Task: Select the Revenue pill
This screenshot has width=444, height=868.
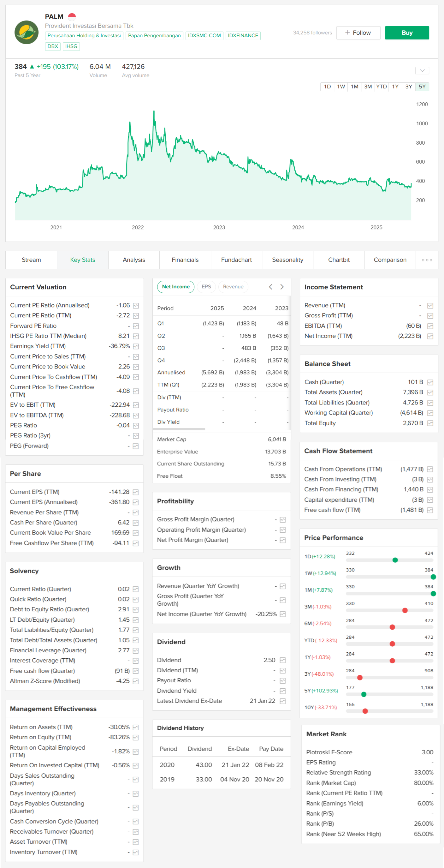Action: click(233, 287)
